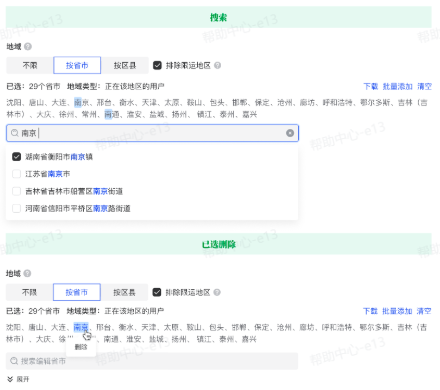Uncheck the 湖南省衡阳市南京镇 option

click(x=16, y=157)
